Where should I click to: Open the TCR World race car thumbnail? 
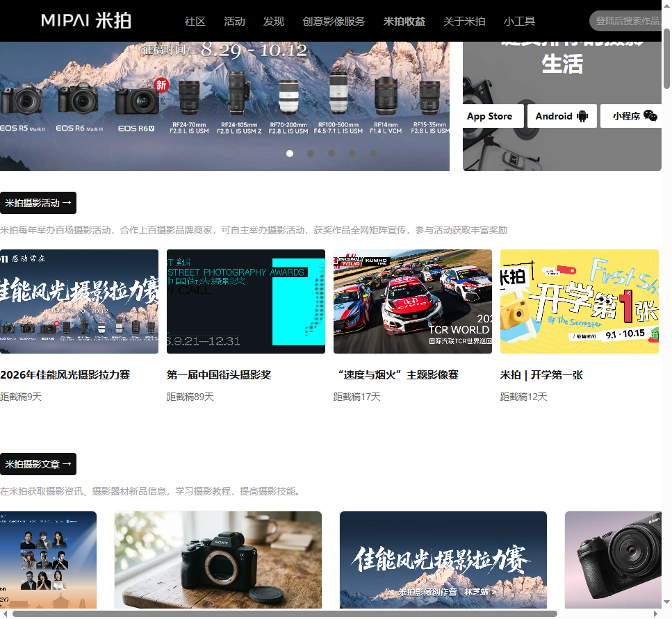coord(413,302)
